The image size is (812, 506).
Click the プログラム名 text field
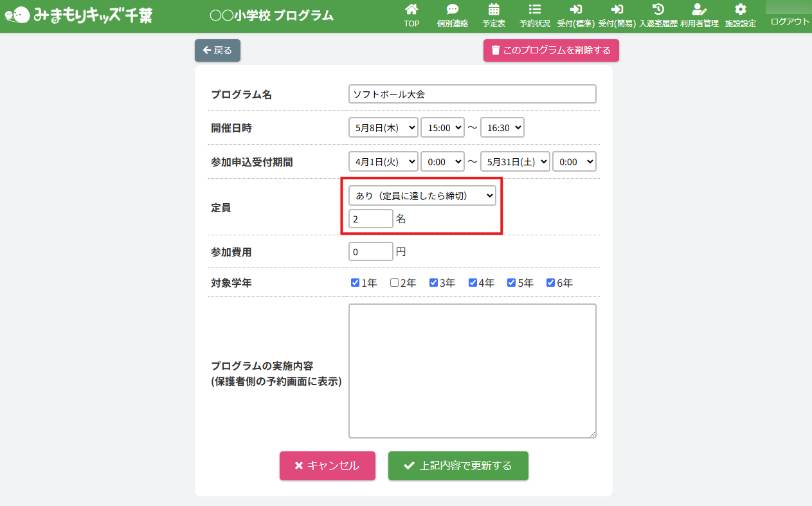tap(473, 94)
